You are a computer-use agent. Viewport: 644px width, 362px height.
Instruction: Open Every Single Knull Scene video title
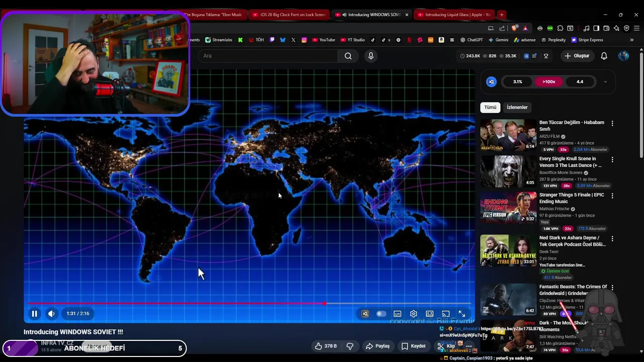pos(570,162)
